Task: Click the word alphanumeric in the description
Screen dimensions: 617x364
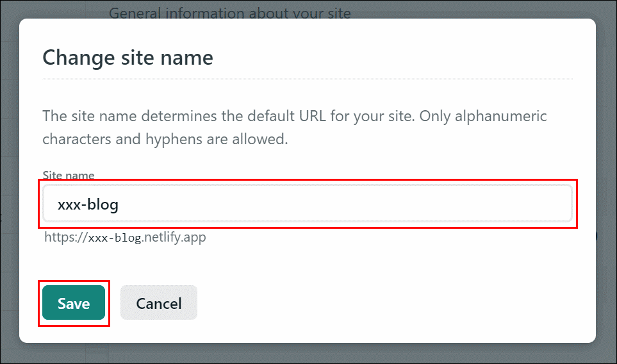Action: coord(500,117)
